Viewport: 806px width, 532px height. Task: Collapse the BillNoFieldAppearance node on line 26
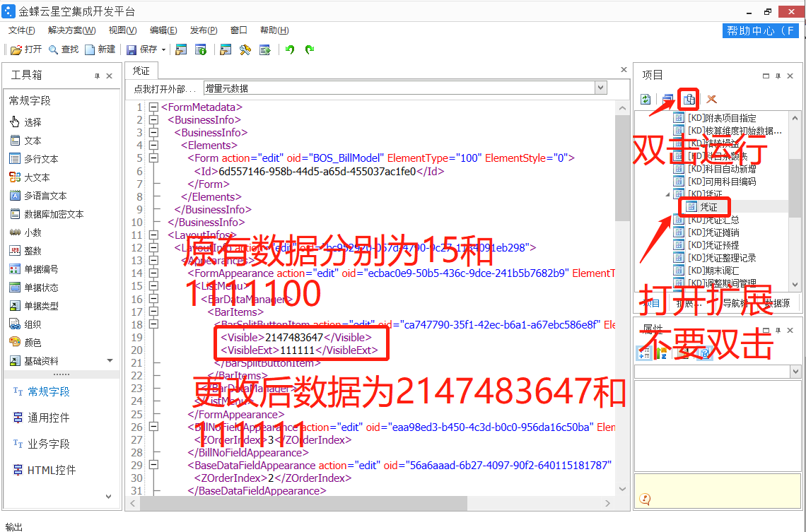point(153,427)
